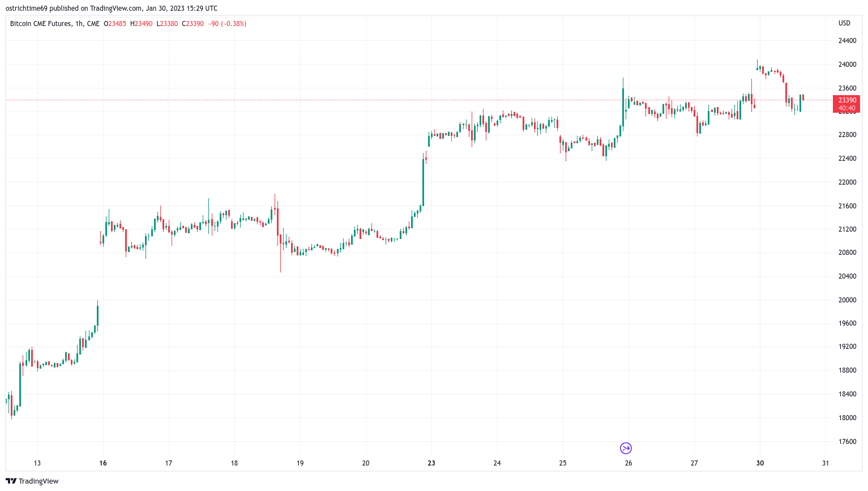
Task: Click the open value O23485 in legend
Action: point(115,24)
